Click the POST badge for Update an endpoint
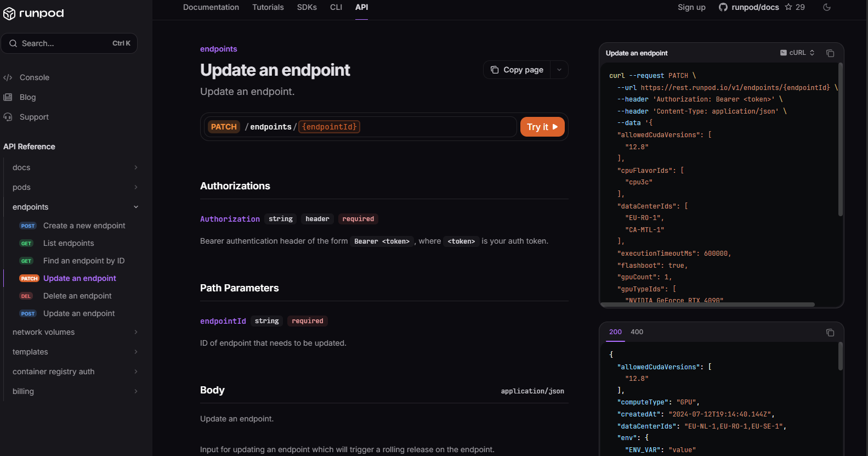Screen dimensions: 868x456 [x=28, y=313]
